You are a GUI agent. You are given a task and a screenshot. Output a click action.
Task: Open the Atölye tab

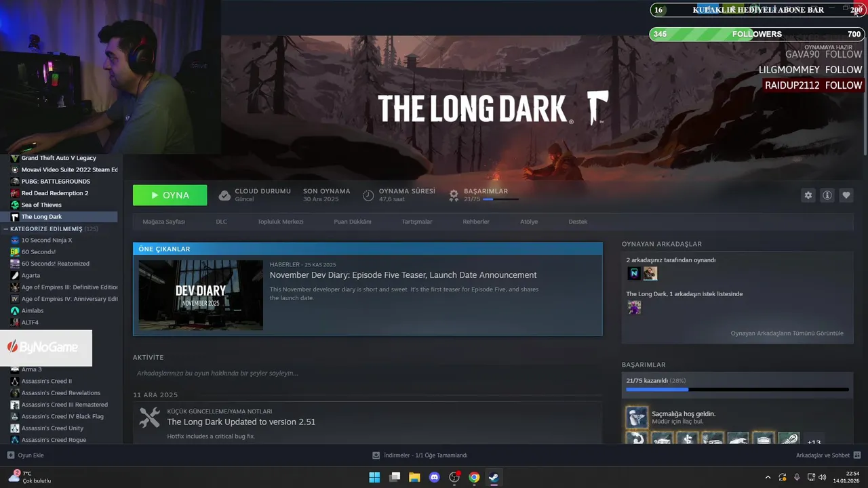click(x=529, y=222)
